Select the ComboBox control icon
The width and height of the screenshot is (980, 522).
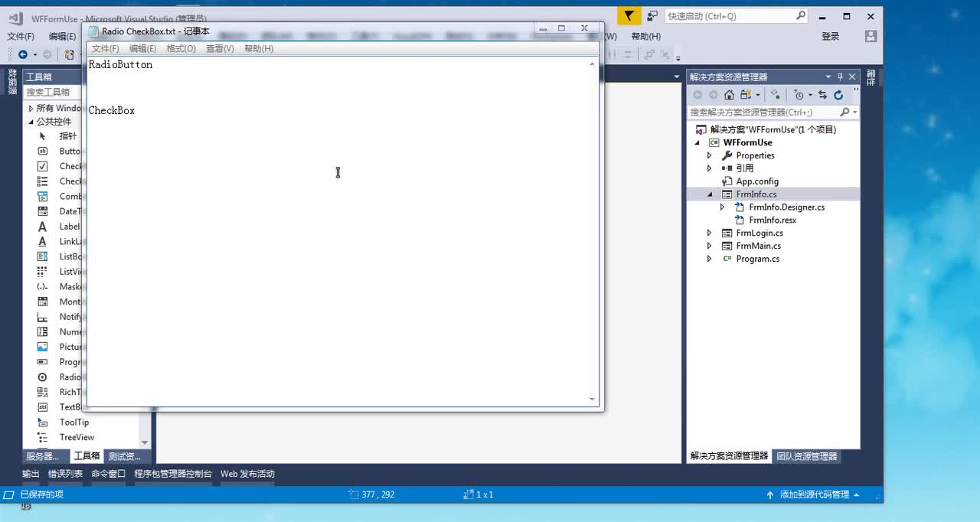tap(43, 197)
